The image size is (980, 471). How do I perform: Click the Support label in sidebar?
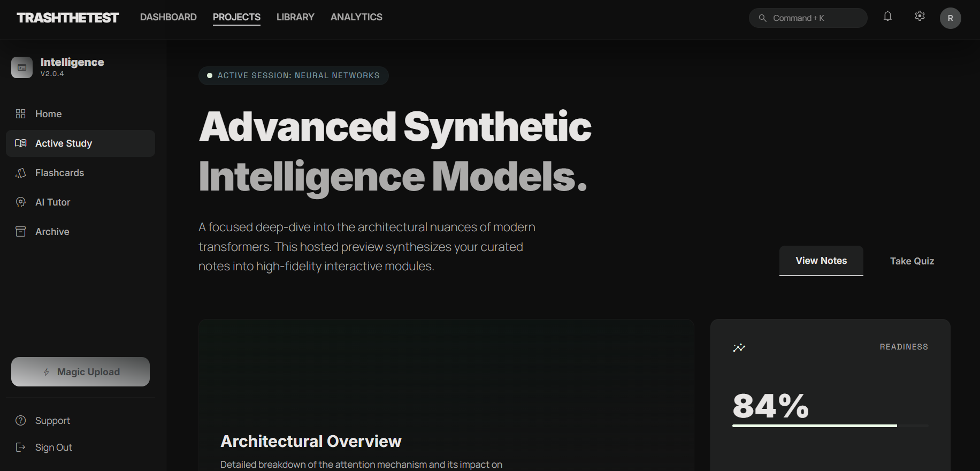(52, 421)
